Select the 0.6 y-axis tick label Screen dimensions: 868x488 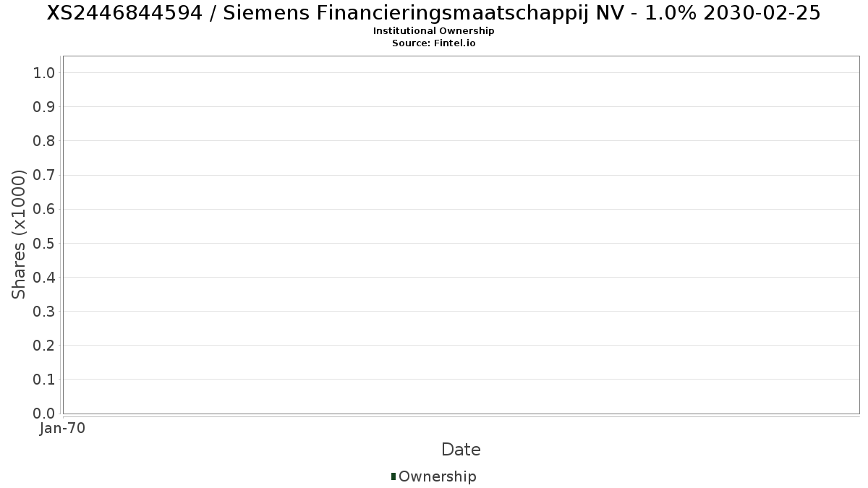point(44,209)
